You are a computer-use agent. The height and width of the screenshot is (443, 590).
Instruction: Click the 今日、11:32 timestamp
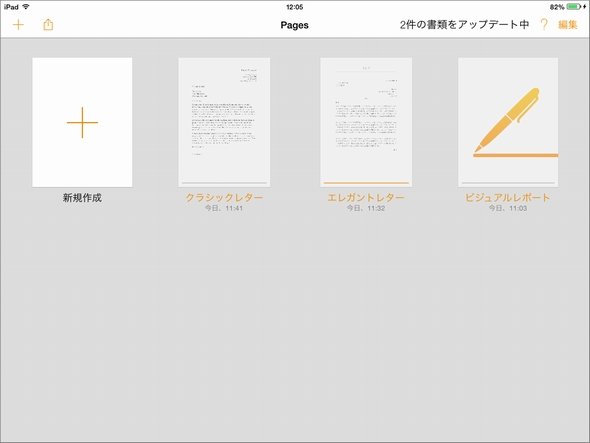click(x=366, y=208)
